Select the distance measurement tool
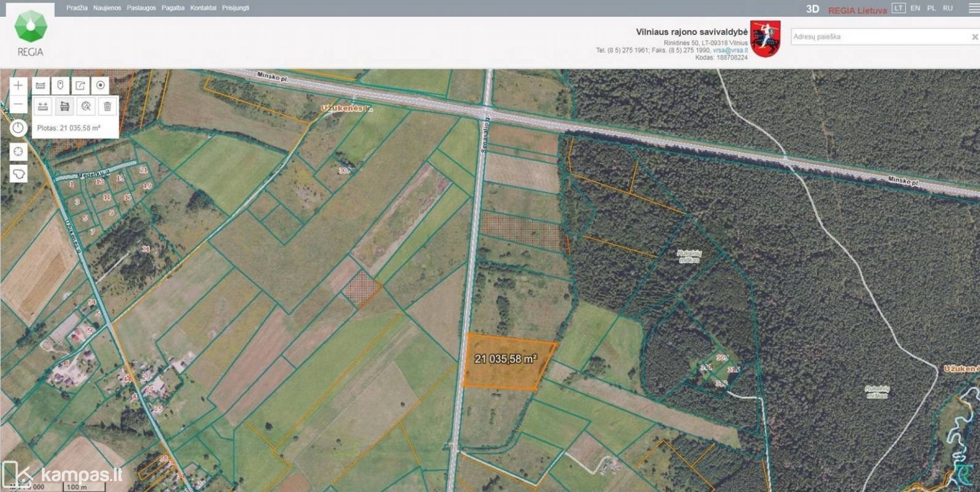 [x=43, y=107]
